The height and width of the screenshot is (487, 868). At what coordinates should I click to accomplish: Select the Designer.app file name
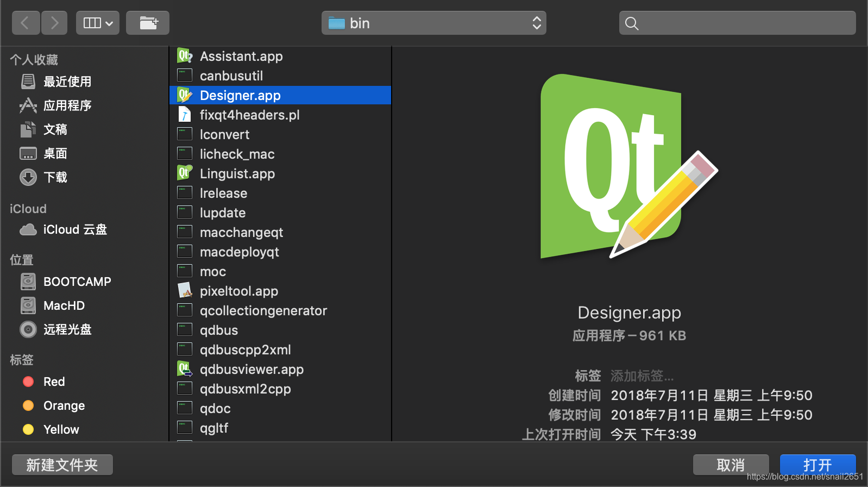[240, 95]
